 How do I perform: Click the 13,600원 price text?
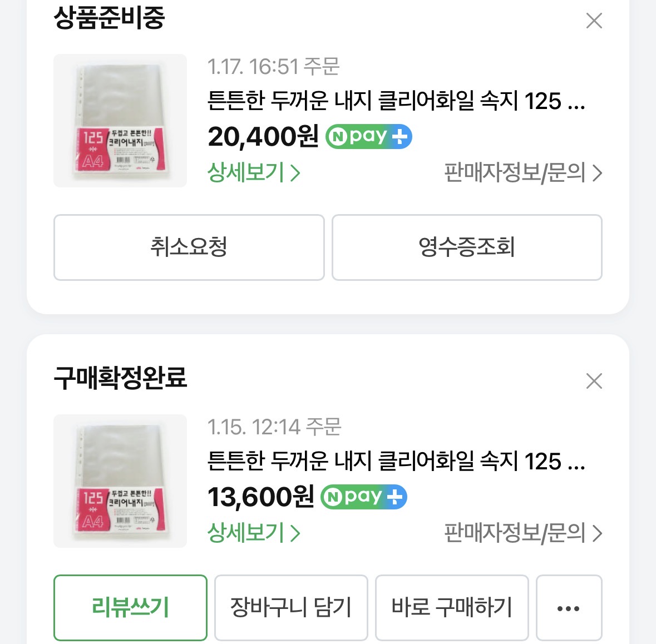click(x=260, y=497)
